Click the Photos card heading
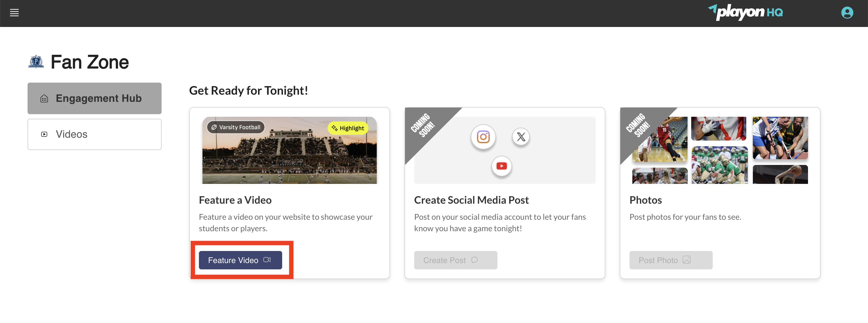 (645, 200)
